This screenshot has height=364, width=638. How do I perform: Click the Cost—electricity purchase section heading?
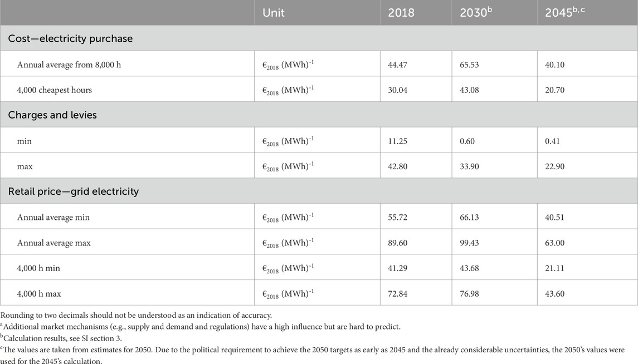point(70,38)
